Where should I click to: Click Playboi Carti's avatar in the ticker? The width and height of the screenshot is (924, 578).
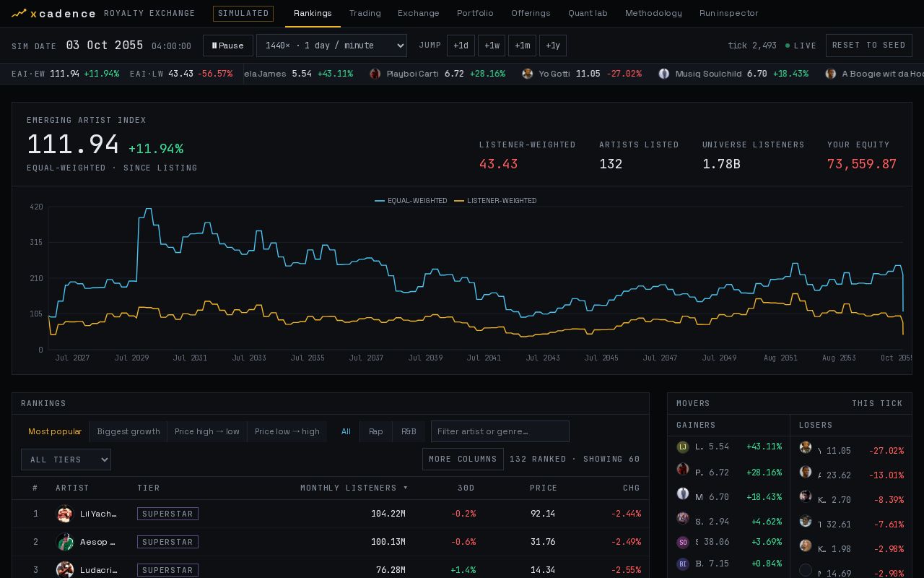pos(375,74)
